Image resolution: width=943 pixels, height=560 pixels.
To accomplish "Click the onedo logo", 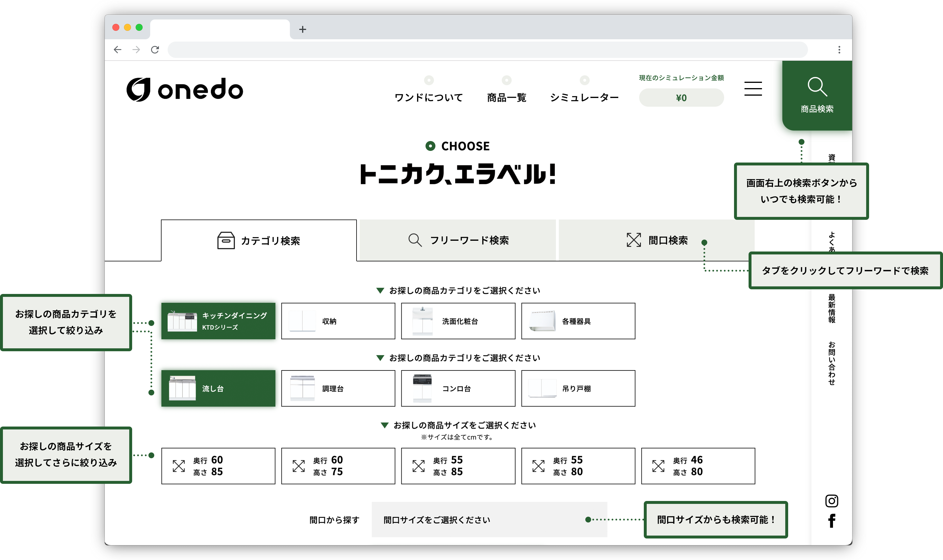I will [x=185, y=90].
